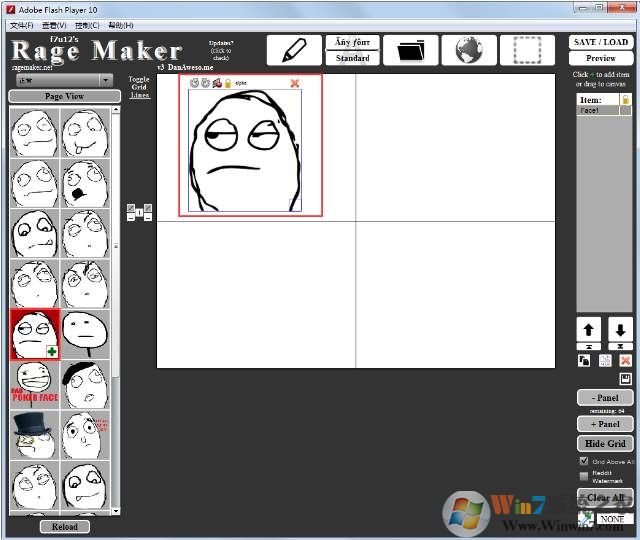Viewport: 640px width, 540px height.
Task: Clear the canvas with Clear All
Action: pyautogui.click(x=605, y=498)
